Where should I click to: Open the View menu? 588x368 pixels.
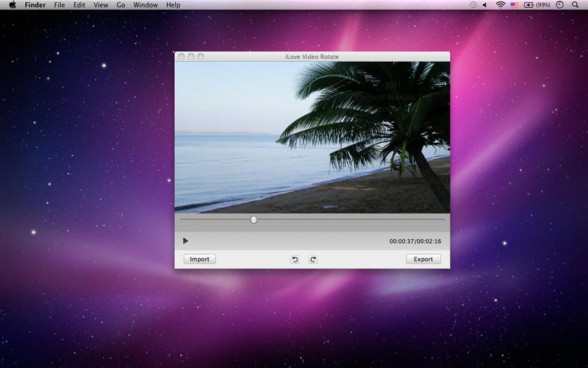pyautogui.click(x=101, y=5)
